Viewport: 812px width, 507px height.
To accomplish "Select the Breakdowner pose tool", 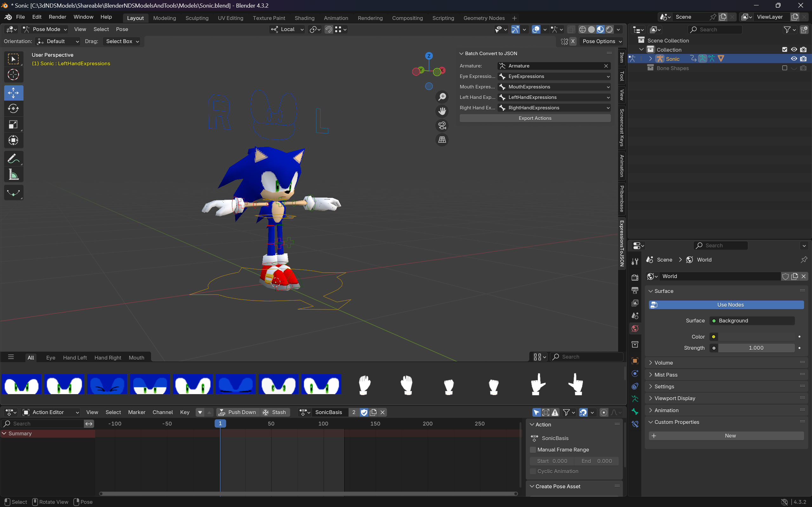I will tap(13, 192).
